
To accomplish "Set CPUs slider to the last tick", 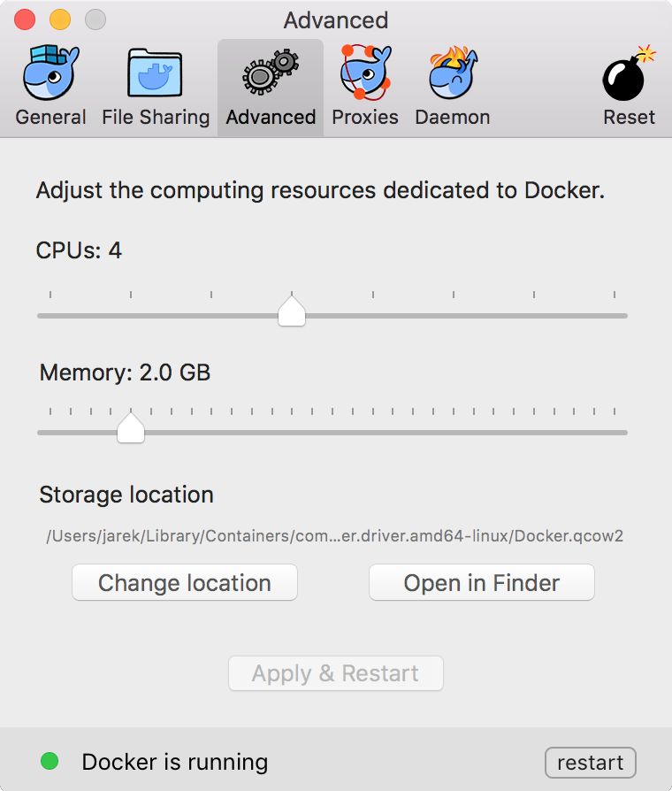I will (614, 316).
